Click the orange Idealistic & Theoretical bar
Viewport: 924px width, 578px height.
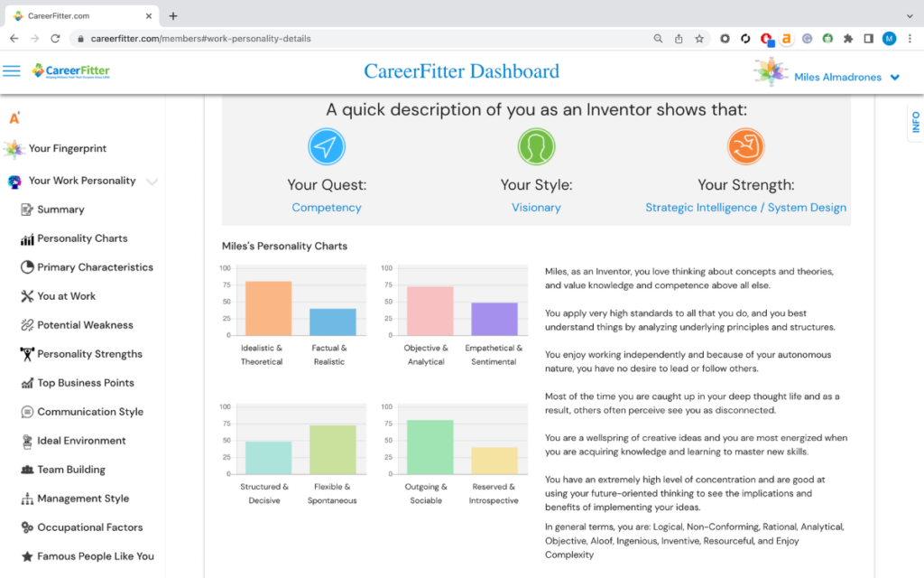tap(268, 309)
